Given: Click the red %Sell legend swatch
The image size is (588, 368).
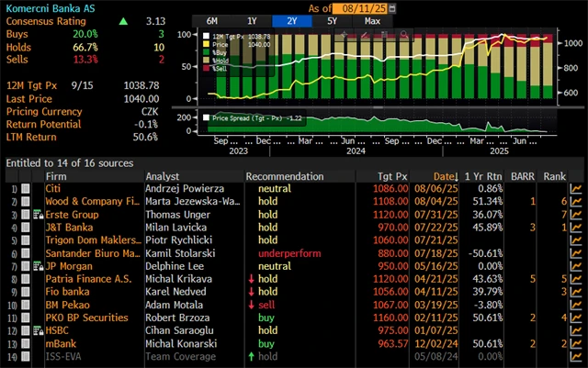Looking at the screenshot, I should pos(206,68).
